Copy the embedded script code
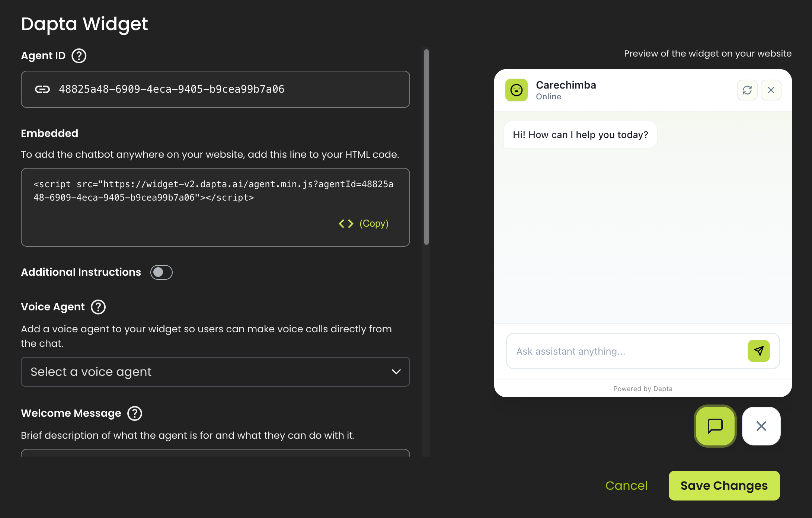812x518 pixels. [374, 224]
